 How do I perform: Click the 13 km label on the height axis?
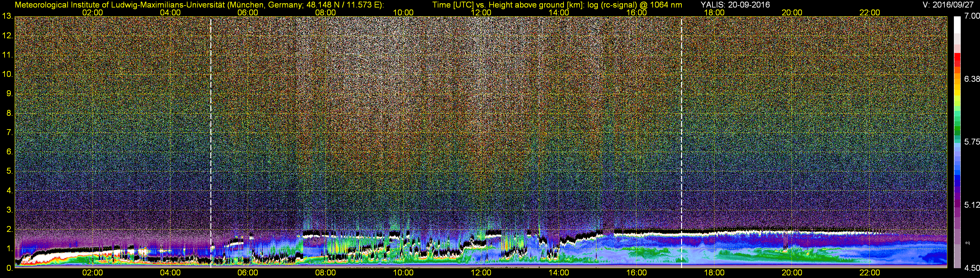click(x=7, y=16)
